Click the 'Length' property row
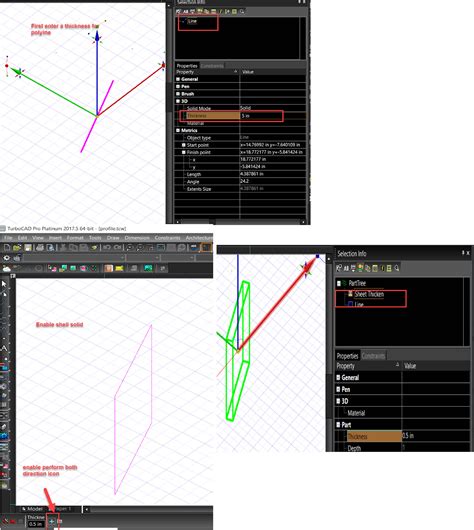The image size is (474, 530). pyautogui.click(x=240, y=174)
